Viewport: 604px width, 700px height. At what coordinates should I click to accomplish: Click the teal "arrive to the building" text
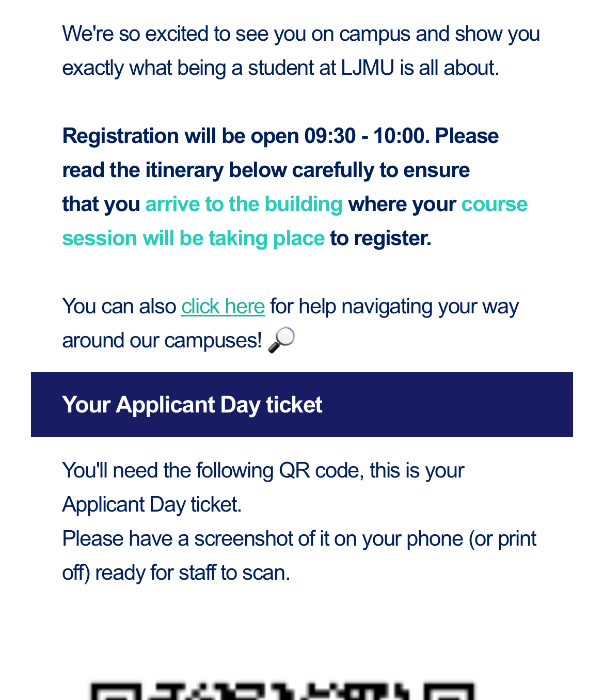[x=244, y=204]
